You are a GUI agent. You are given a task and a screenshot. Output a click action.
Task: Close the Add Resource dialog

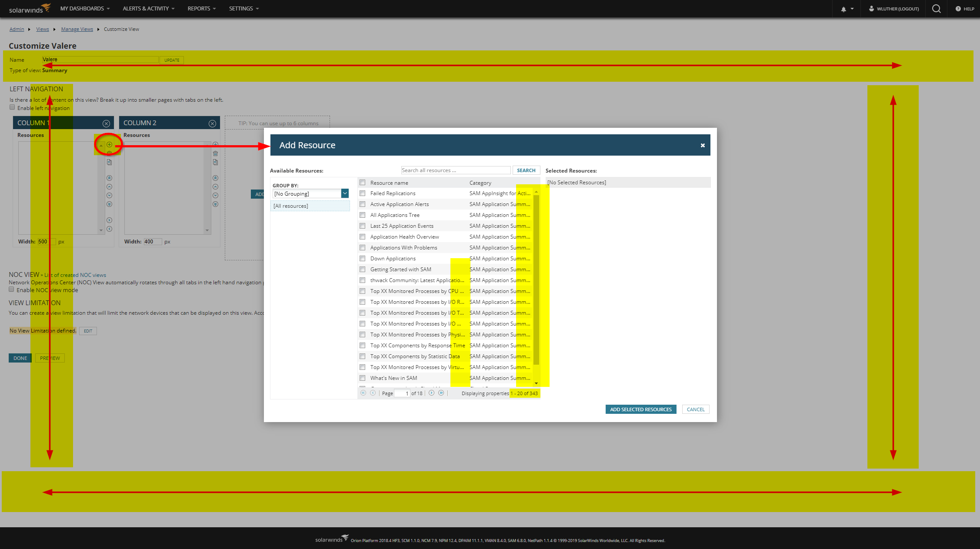click(703, 145)
